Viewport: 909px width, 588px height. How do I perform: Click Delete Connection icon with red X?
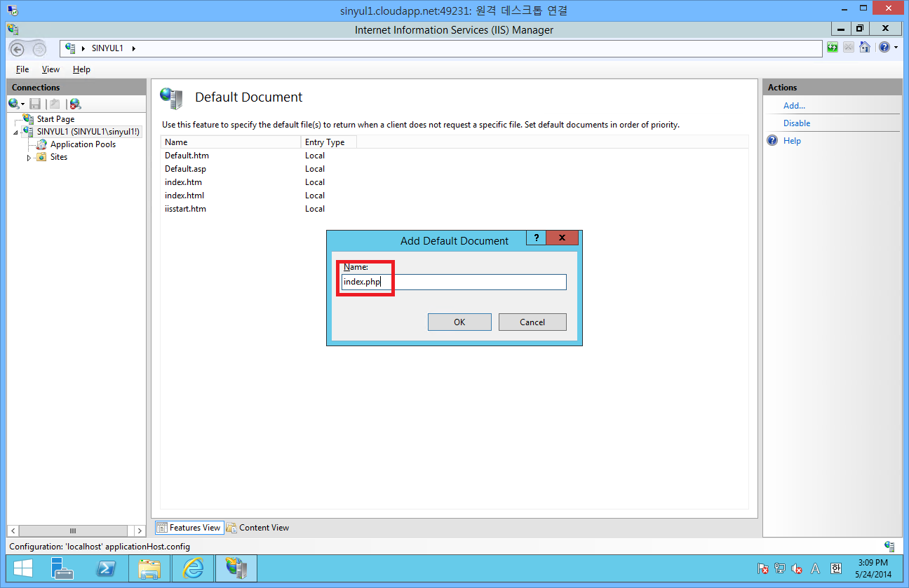pyautogui.click(x=75, y=104)
